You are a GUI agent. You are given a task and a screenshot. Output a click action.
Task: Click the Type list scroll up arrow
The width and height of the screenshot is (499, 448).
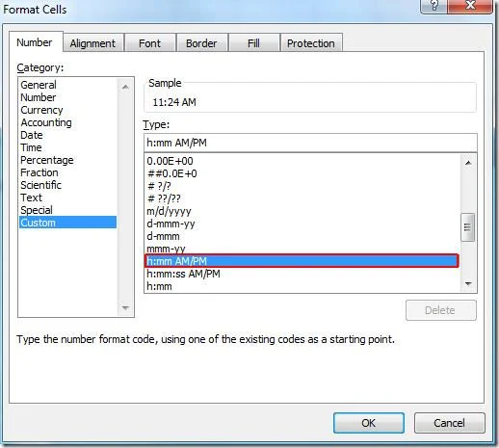tap(468, 163)
